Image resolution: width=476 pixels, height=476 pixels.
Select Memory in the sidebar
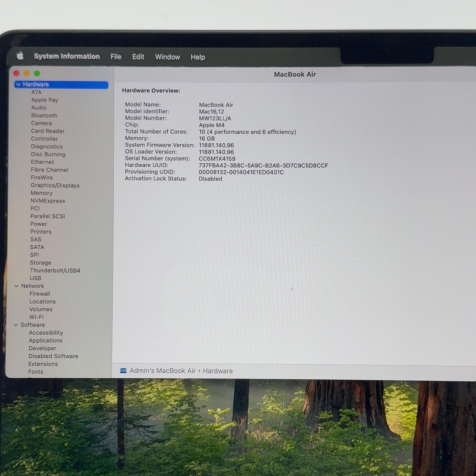(x=42, y=193)
